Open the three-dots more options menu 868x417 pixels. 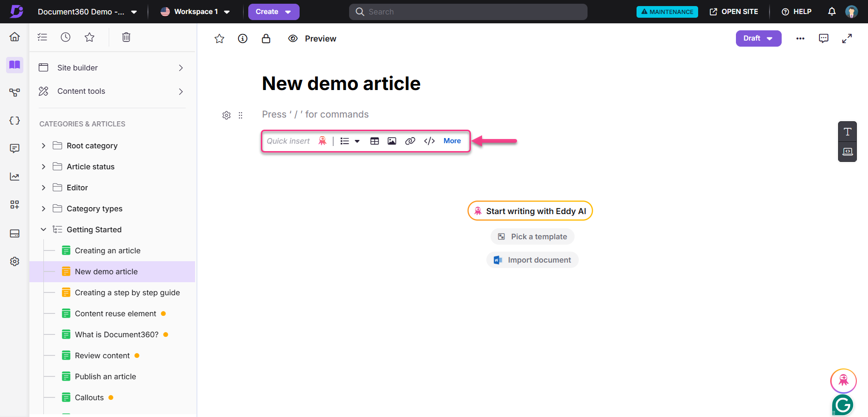tap(800, 38)
